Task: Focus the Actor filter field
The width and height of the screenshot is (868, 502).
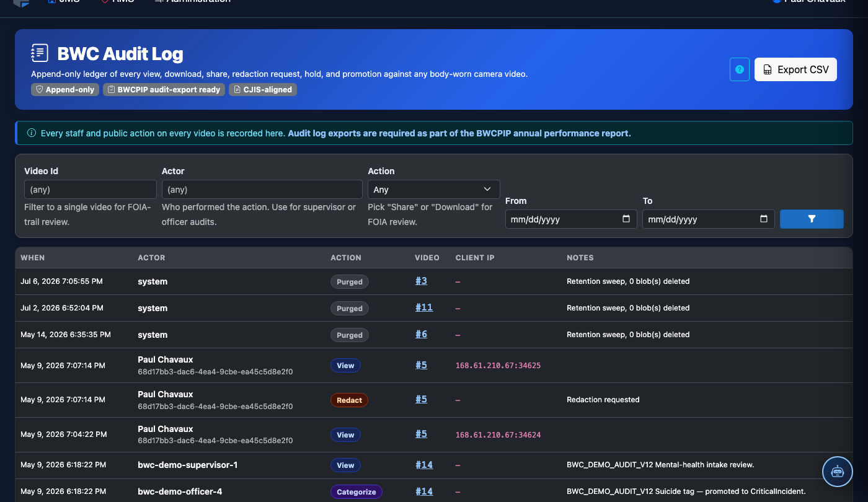Action: pos(262,190)
